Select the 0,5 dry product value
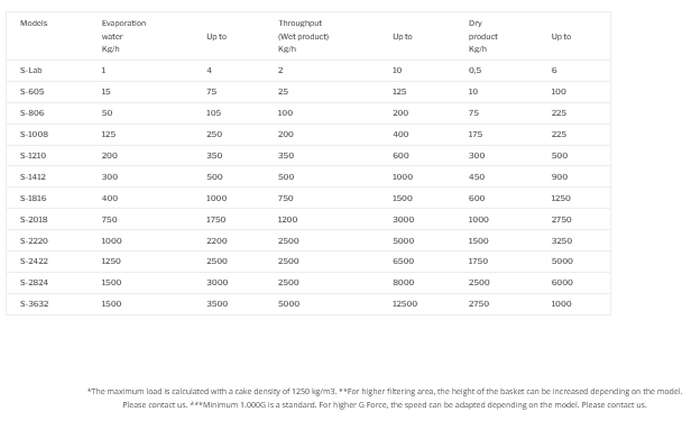Viewport: 700px width, 430px height. (x=477, y=70)
